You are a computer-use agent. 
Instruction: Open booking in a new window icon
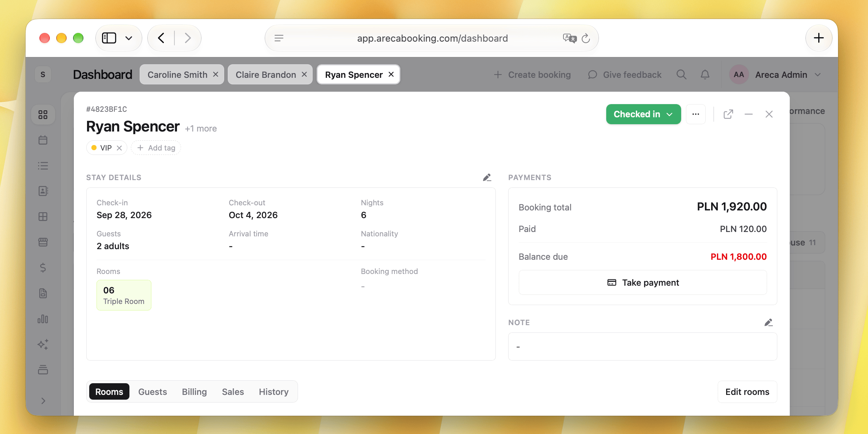click(x=728, y=114)
